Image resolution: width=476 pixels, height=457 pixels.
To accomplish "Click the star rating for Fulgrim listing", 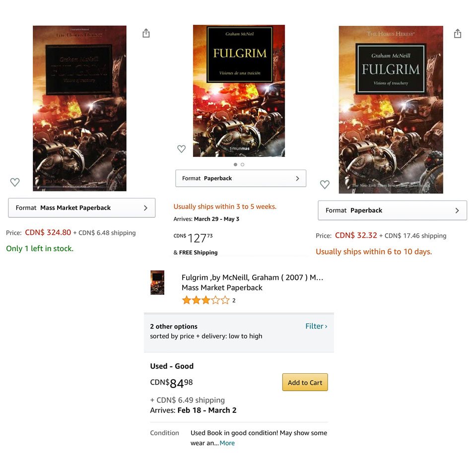I will coord(205,300).
